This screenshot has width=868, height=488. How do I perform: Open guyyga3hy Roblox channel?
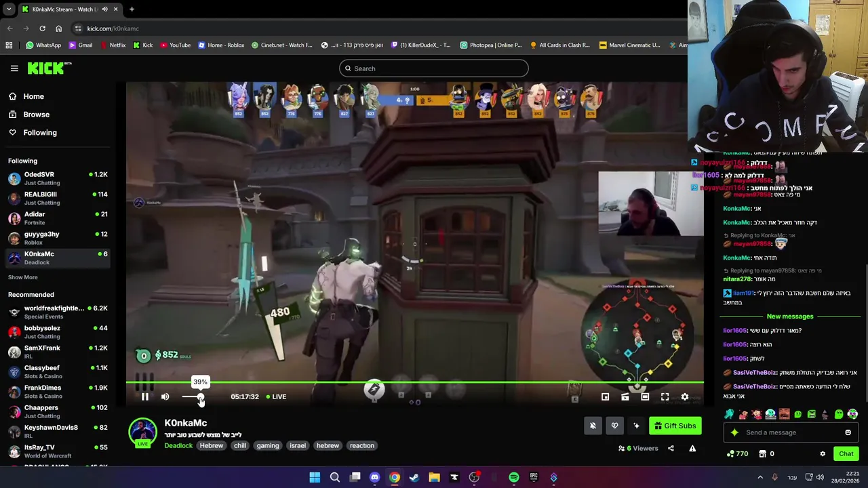click(x=57, y=238)
